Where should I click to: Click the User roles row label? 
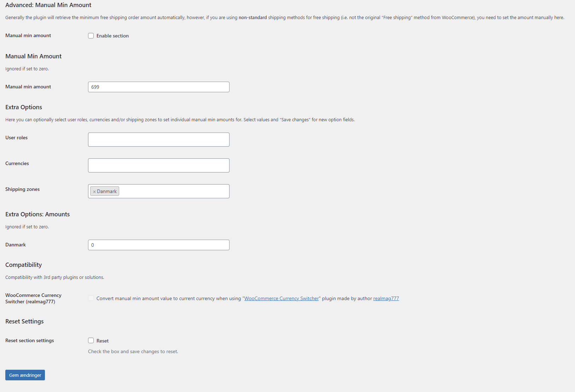[x=16, y=138]
